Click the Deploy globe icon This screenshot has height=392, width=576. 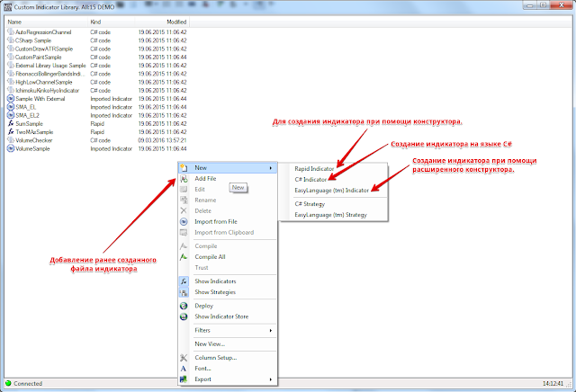[184, 306]
